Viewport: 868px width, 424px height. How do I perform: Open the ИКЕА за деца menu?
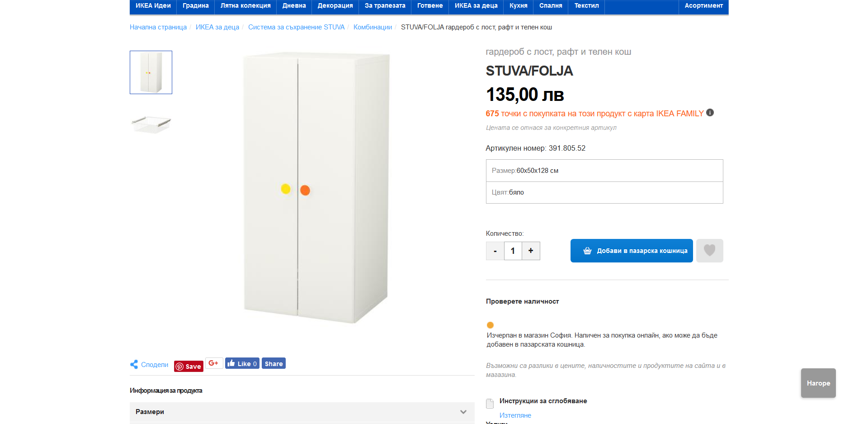point(476,6)
